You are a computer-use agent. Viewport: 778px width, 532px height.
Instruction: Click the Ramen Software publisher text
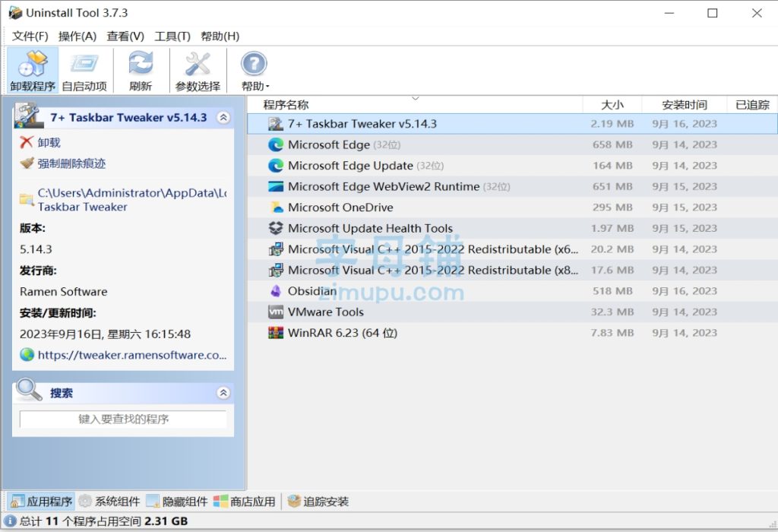tap(64, 291)
